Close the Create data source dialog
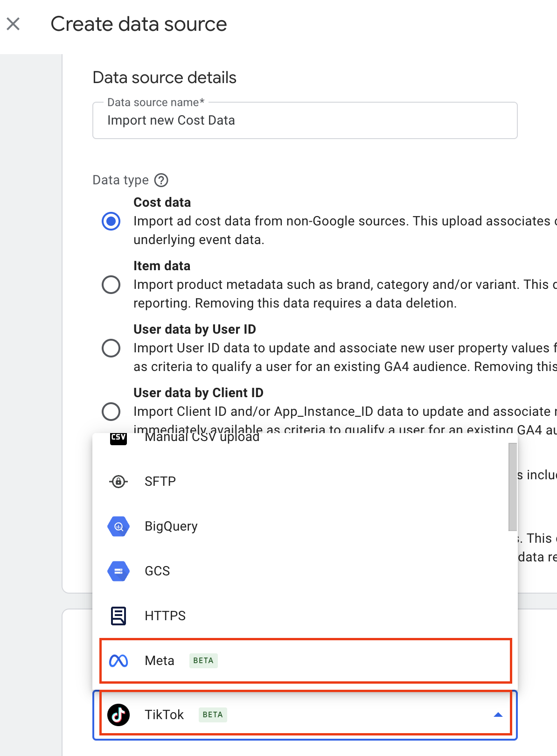The height and width of the screenshot is (756, 557). pyautogui.click(x=14, y=24)
